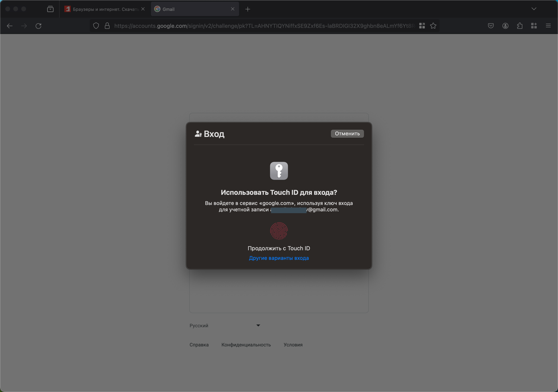List all tabs with the chevron
Screen dimensions: 558x392
534,9
